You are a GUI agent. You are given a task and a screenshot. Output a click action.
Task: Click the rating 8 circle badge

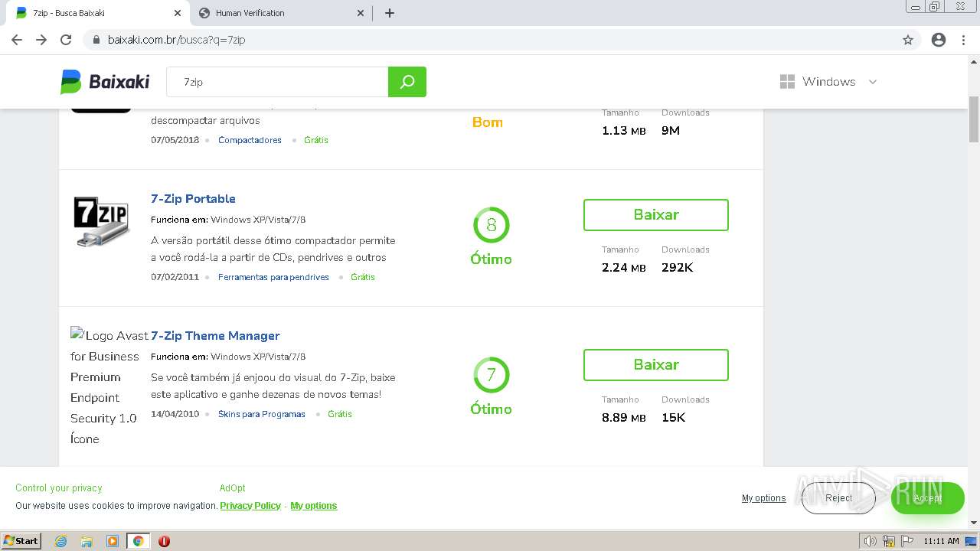pyautogui.click(x=492, y=225)
